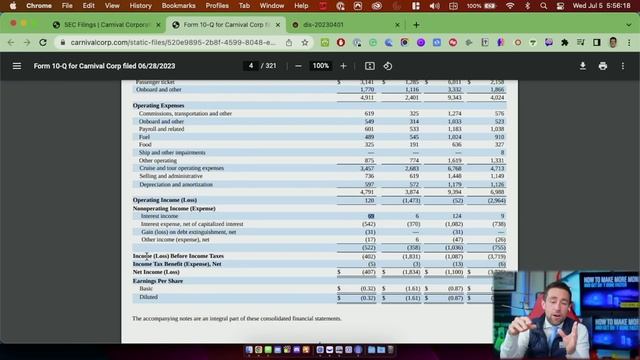Click Depreciation and amortization row label

tap(176, 184)
